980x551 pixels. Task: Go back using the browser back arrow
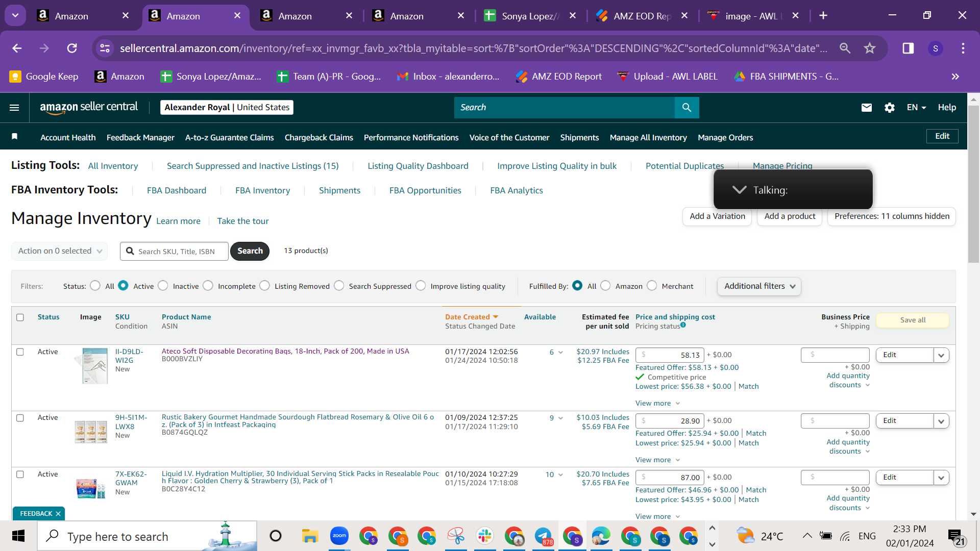click(x=17, y=48)
